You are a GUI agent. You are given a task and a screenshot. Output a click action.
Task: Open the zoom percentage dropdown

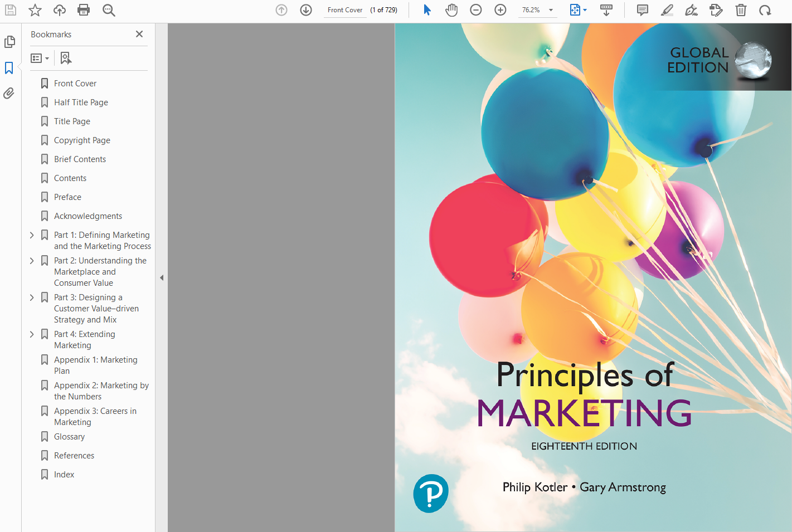[551, 10]
